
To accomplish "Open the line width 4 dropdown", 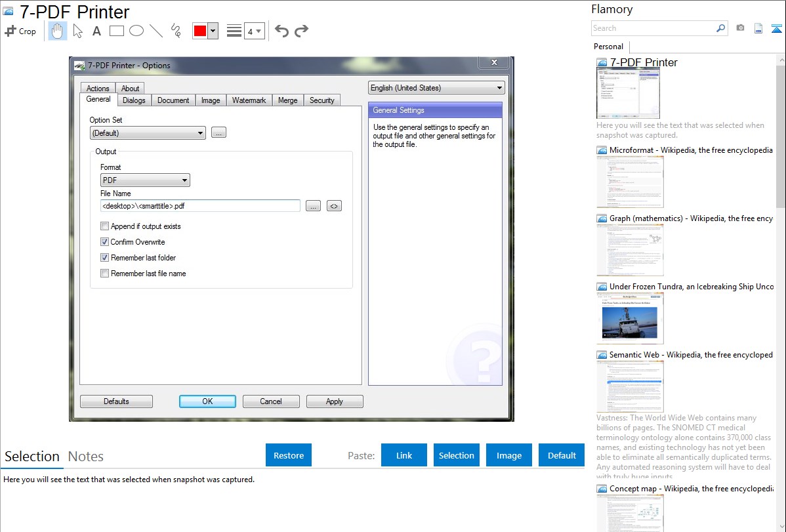I will pyautogui.click(x=254, y=31).
